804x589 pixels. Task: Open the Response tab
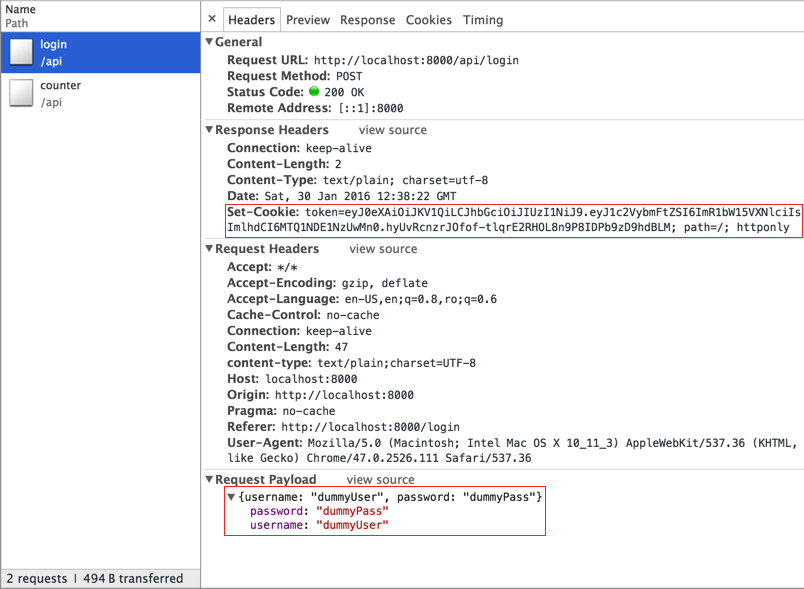tap(367, 20)
